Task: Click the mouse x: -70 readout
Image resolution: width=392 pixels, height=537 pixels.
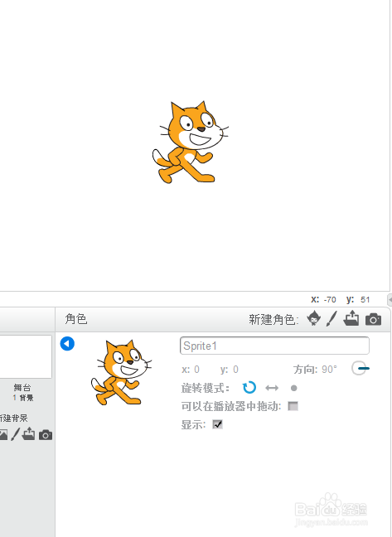Action: click(323, 300)
